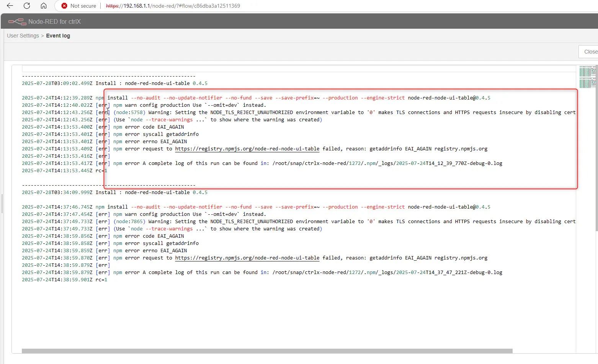Select the 14:12:40.022Z config production warning
598x364 pixels.
[144, 105]
